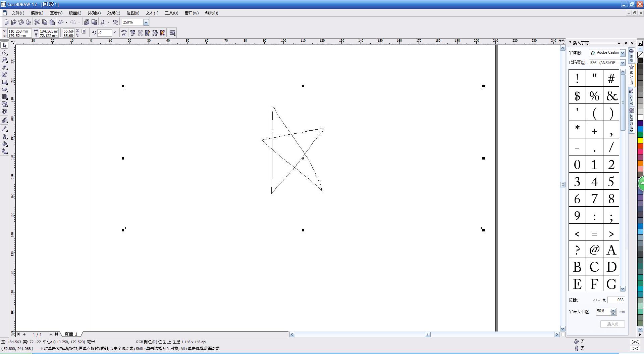644x354 pixels.
Task: Open the 编辑 (Edit) menu
Action: coord(37,13)
